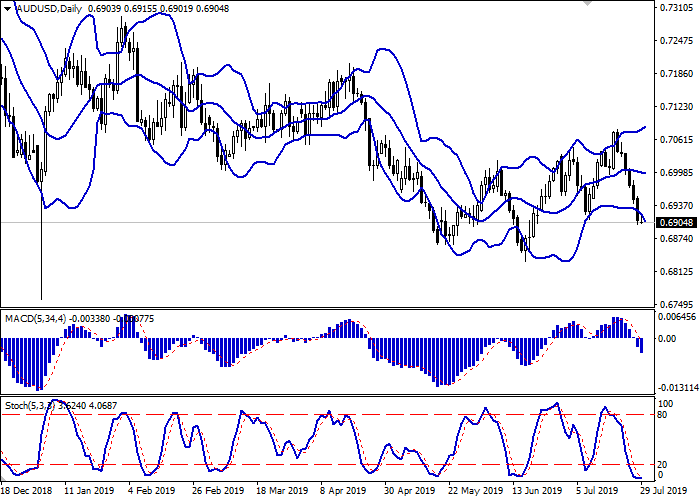
Task: Select the 0.67495 price axis label
Action: coord(677,305)
